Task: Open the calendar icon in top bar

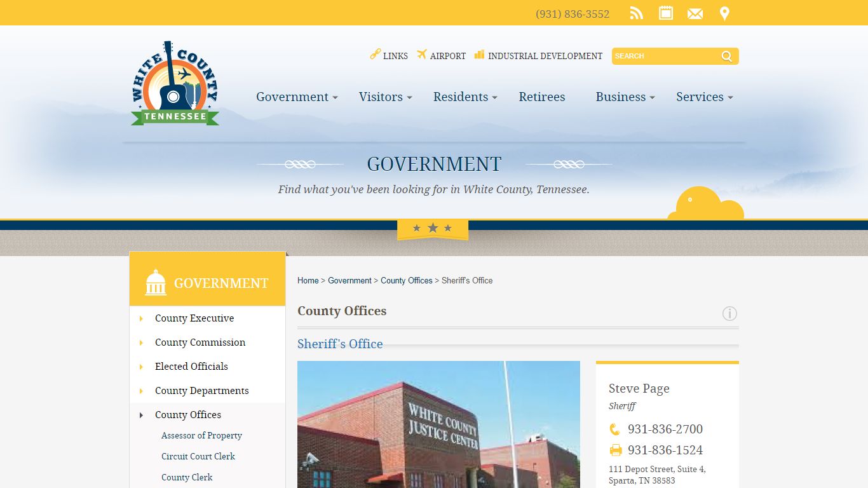Action: click(x=666, y=13)
